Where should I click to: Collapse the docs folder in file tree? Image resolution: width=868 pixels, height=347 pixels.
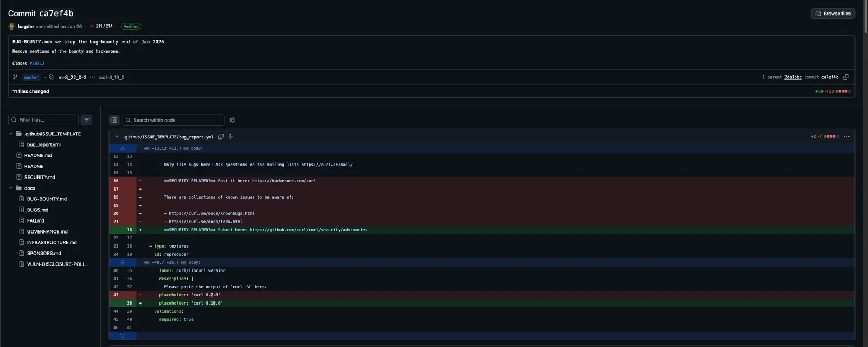[11, 188]
